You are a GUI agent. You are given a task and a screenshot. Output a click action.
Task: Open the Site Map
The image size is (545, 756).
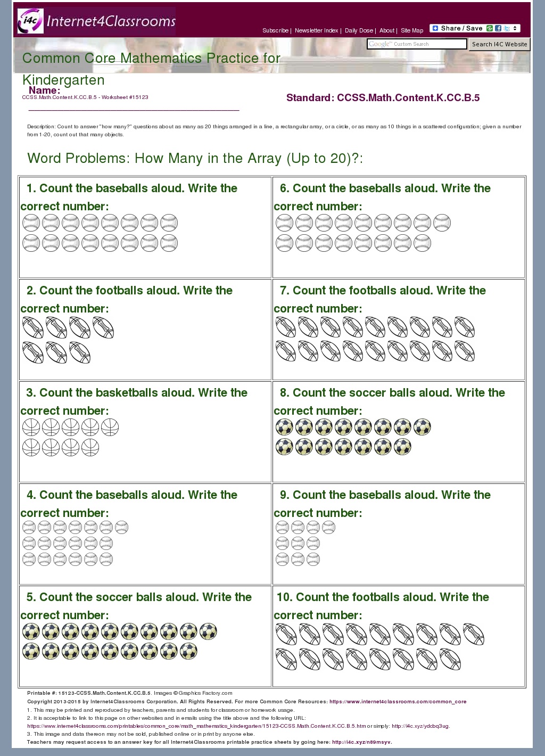click(412, 31)
